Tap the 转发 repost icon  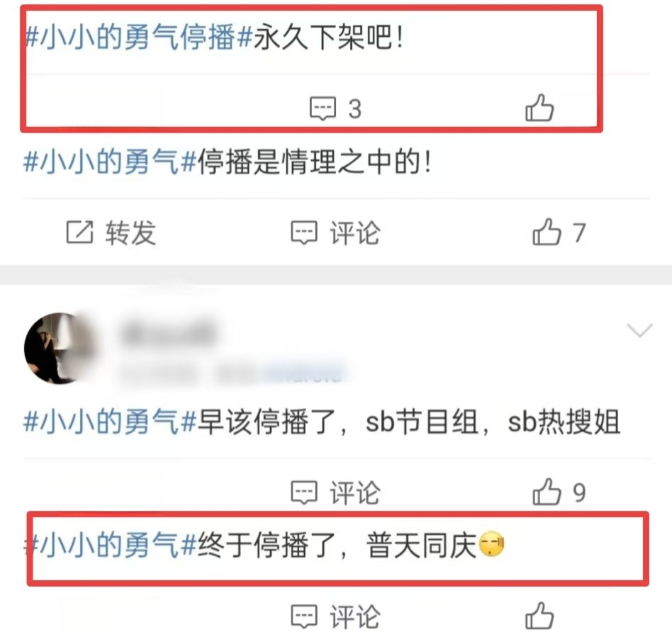click(x=79, y=232)
